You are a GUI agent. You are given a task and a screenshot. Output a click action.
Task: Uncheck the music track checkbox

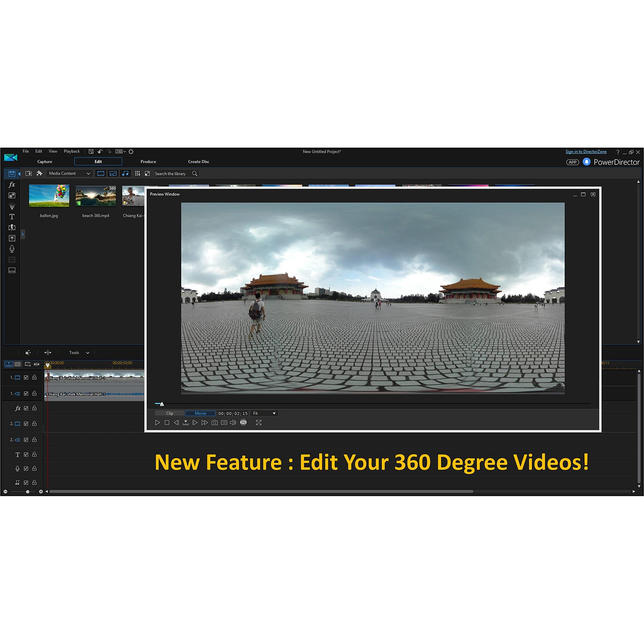coord(26,482)
